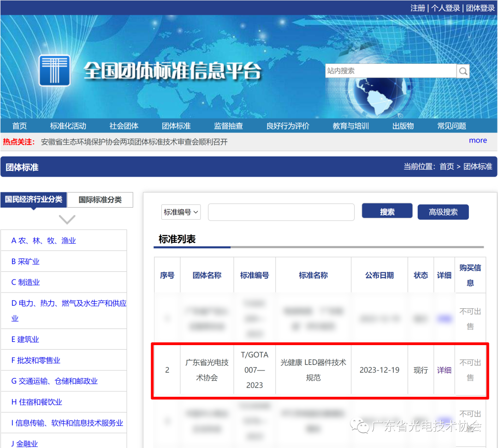Click the 标准名称 column header
The image size is (498, 448).
point(313,275)
